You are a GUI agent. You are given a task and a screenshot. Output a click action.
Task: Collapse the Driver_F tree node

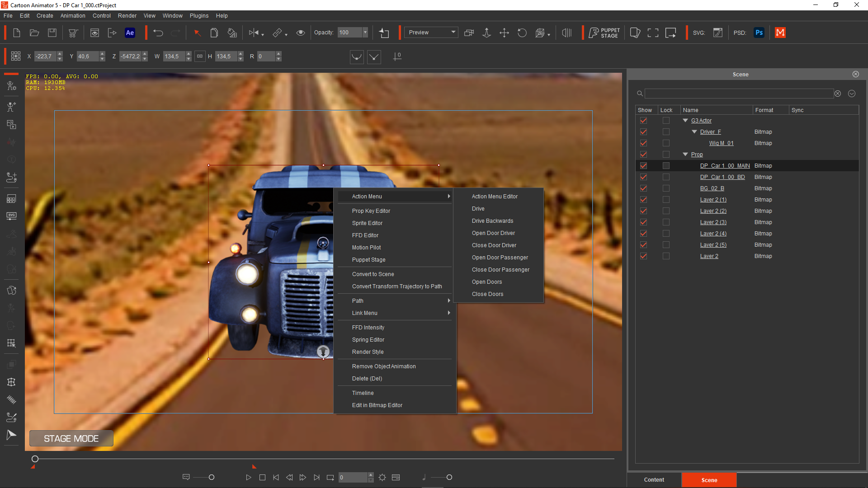click(694, 132)
